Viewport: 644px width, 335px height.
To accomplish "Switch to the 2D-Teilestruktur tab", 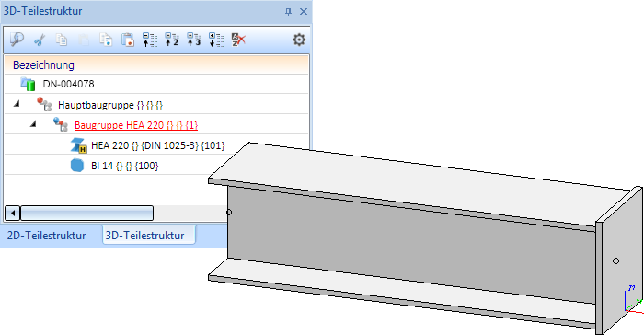I will pos(46,236).
